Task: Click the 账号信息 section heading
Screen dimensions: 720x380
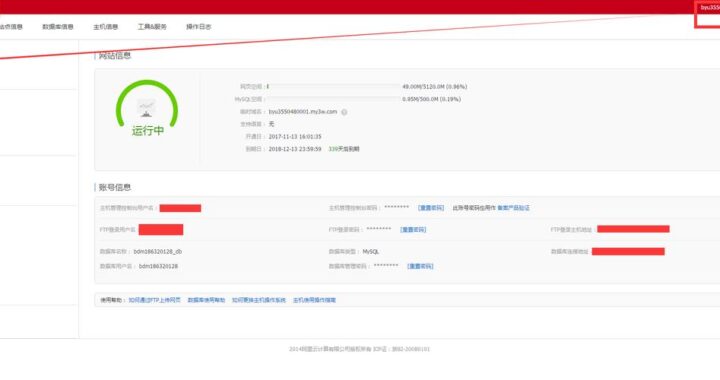Action: click(115, 187)
